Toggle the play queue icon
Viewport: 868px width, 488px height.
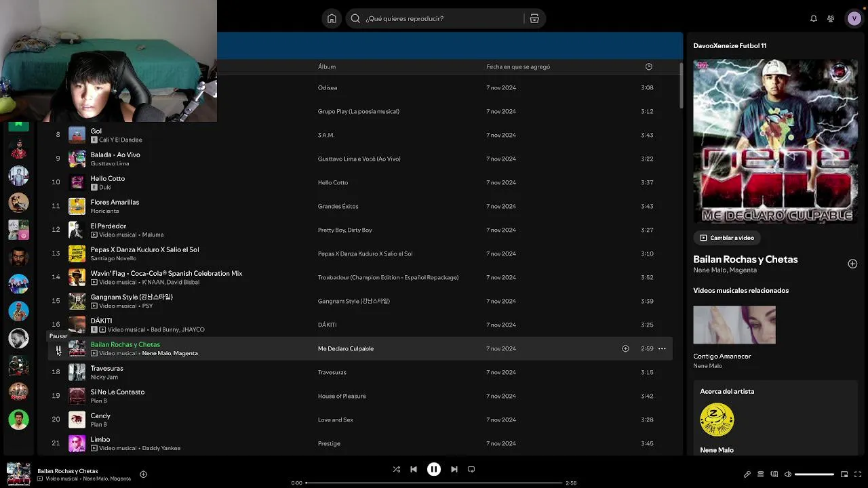point(761,474)
